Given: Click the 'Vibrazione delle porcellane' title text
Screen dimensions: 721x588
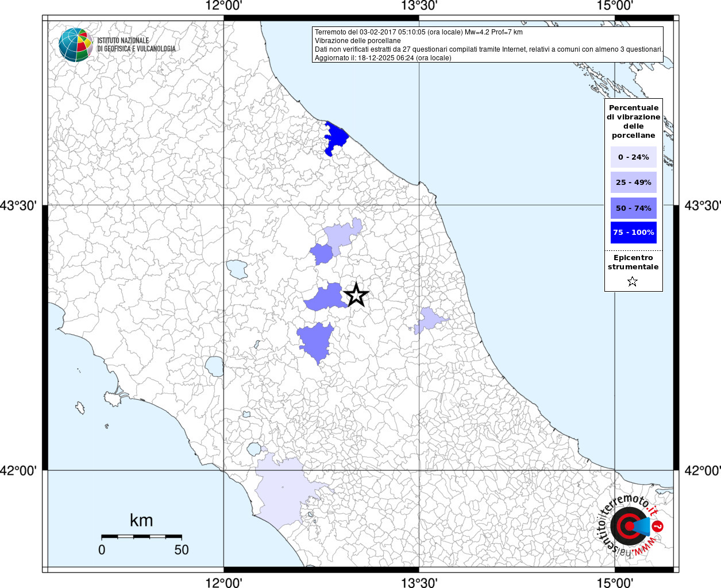Looking at the screenshot, I should click(x=357, y=41).
